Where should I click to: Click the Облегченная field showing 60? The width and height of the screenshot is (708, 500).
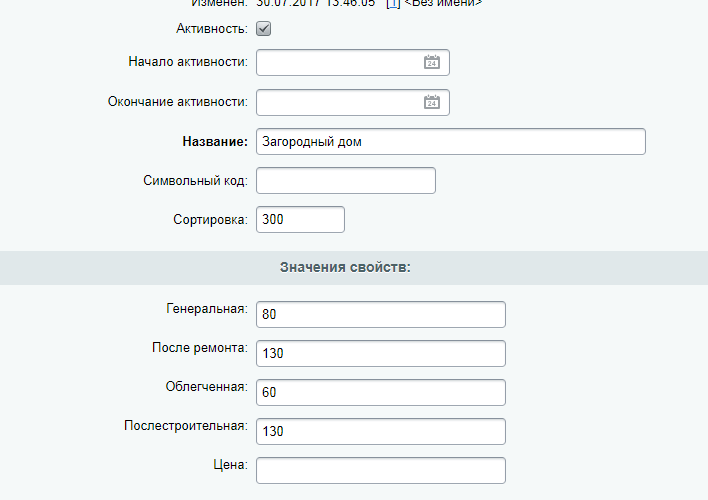(380, 392)
